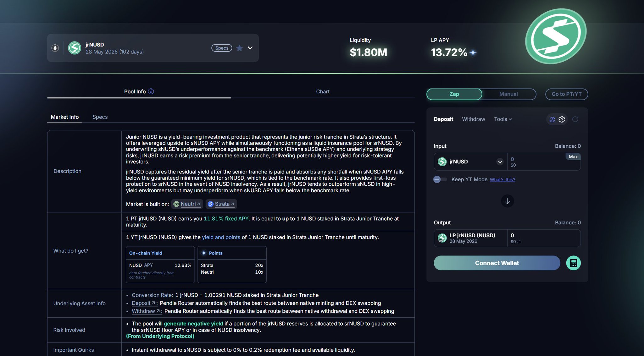Image resolution: width=644 pixels, height=356 pixels.
Task: Select the Zap mode option
Action: tap(454, 94)
